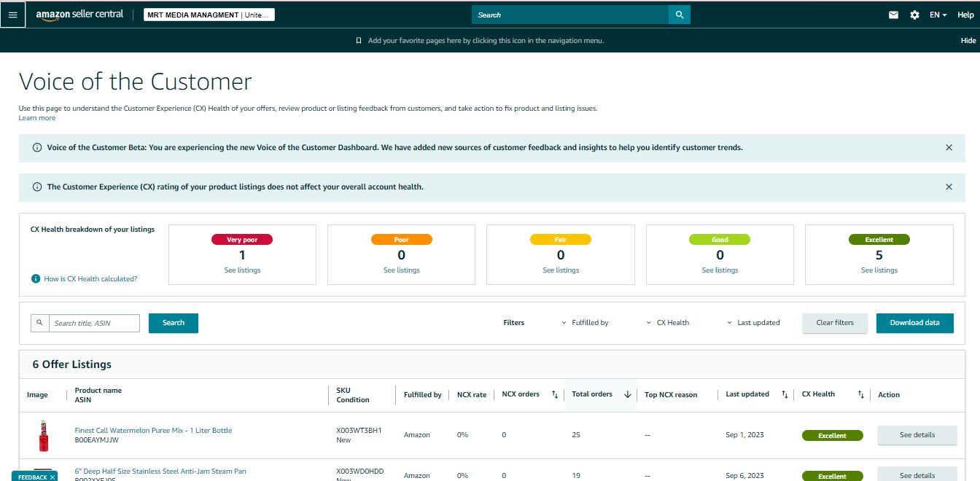Click the Amazon Seller Central logo
980x481 pixels.
[x=80, y=15]
